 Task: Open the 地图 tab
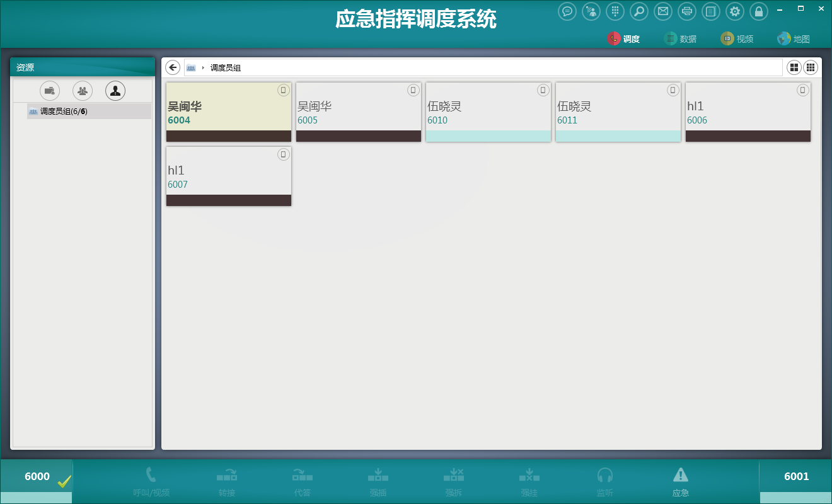tap(794, 38)
